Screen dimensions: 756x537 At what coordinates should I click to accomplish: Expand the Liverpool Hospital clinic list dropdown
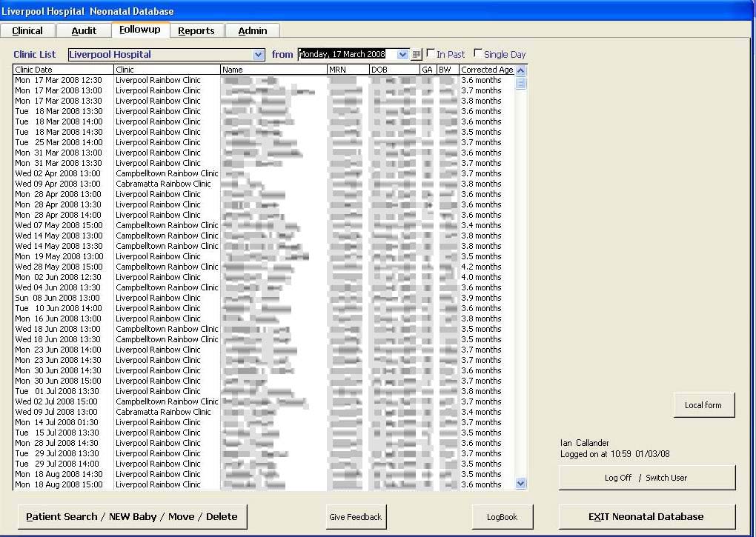pyautogui.click(x=258, y=55)
